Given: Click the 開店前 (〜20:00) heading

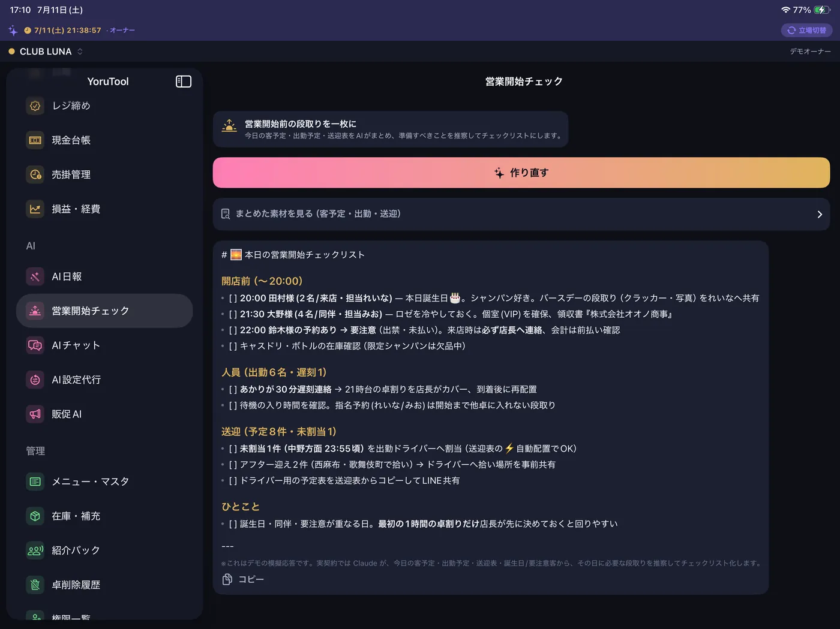Looking at the screenshot, I should tap(262, 281).
